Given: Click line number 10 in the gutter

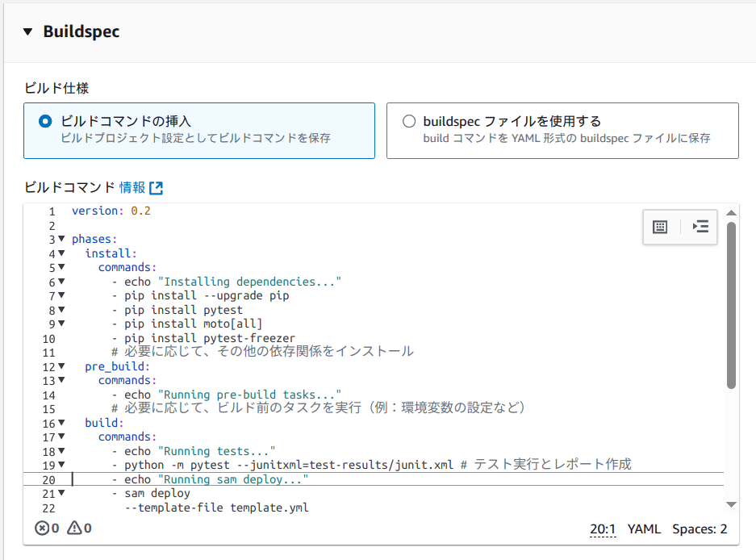Looking at the screenshot, I should coord(48,339).
